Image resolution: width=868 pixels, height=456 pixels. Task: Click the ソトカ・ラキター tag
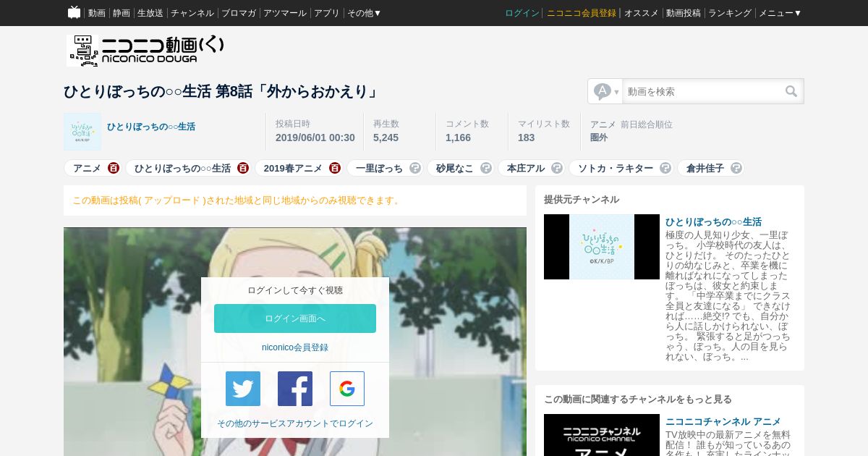point(616,168)
